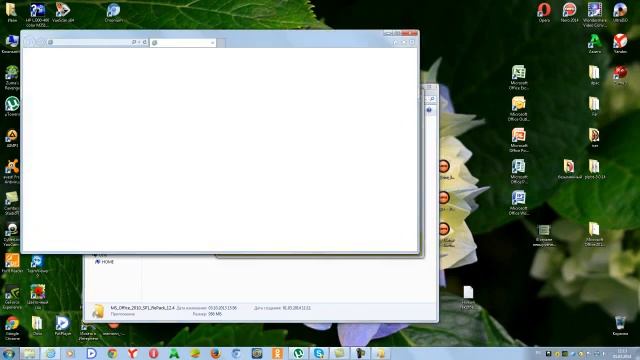Image resolution: width=640 pixels, height=360 pixels.
Task: Open the Microsoft Office Outlook desktop shortcut
Action: pyautogui.click(x=519, y=109)
